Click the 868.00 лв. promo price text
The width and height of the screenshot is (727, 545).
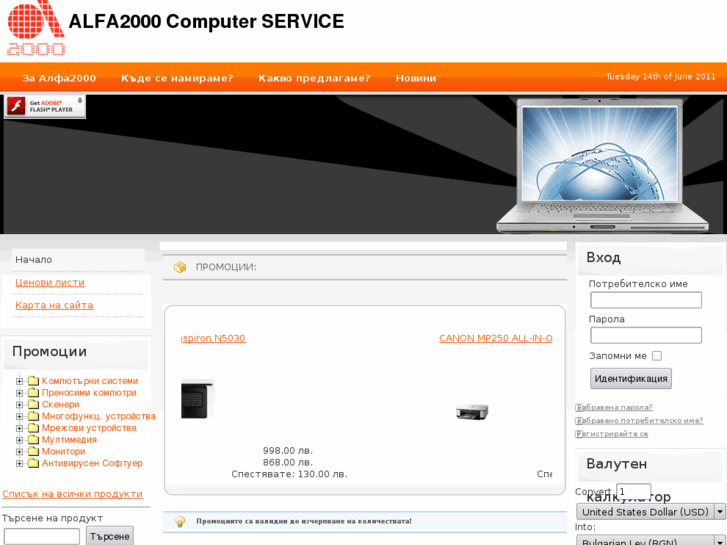coord(288,462)
